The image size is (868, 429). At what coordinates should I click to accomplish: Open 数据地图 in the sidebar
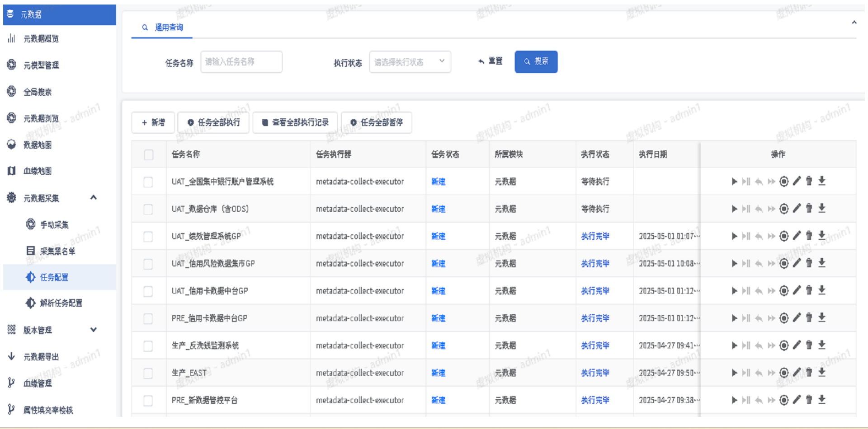(x=38, y=145)
